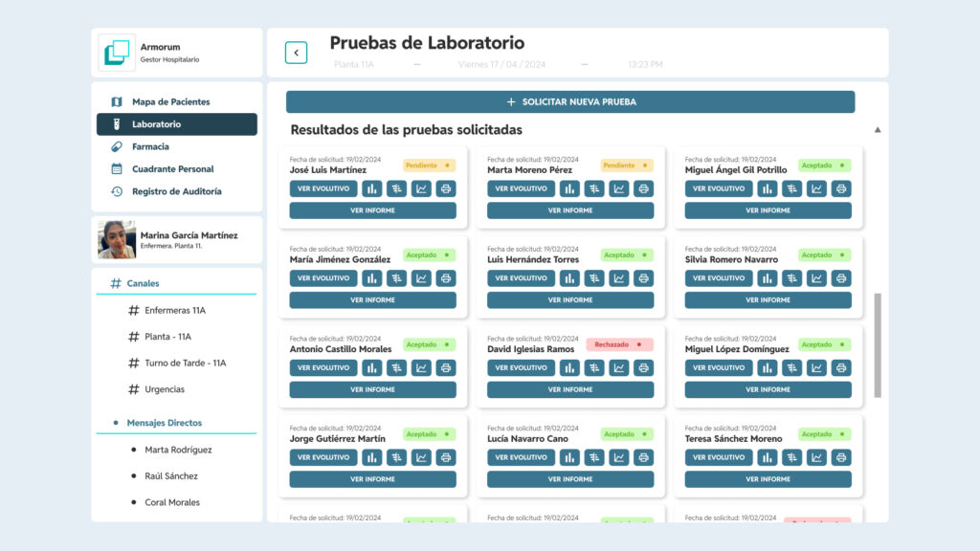The width and height of the screenshot is (980, 551).
Task: Click the Pruebas de Laboratorio page title
Action: [428, 43]
